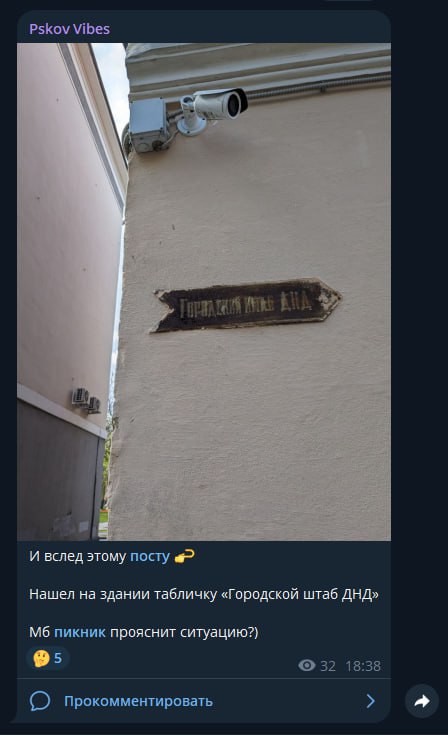Click the eye views icon
The height and width of the screenshot is (735, 448).
pos(306,666)
